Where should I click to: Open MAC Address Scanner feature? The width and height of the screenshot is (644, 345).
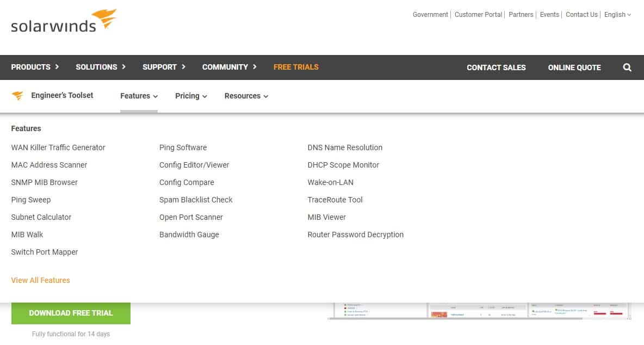[49, 165]
